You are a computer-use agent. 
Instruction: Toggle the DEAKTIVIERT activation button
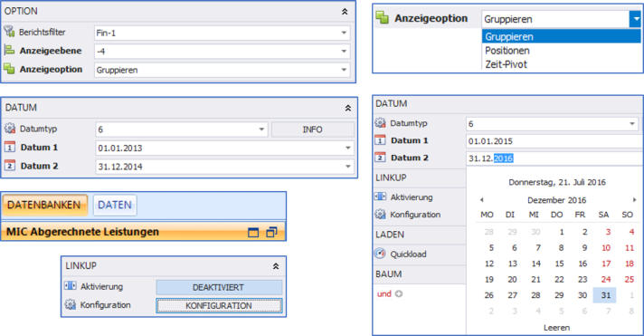[x=219, y=287]
